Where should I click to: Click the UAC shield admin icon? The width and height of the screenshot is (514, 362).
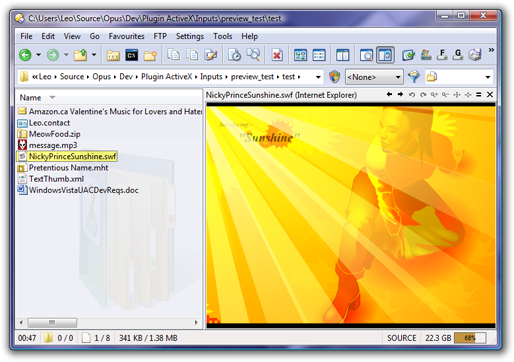point(334,77)
